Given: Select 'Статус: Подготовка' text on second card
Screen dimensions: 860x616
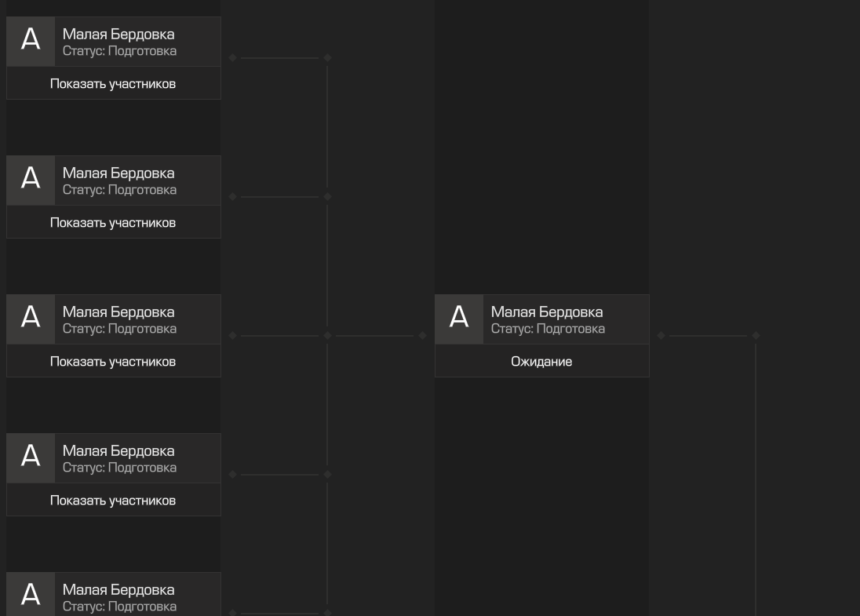Looking at the screenshot, I should (x=119, y=189).
